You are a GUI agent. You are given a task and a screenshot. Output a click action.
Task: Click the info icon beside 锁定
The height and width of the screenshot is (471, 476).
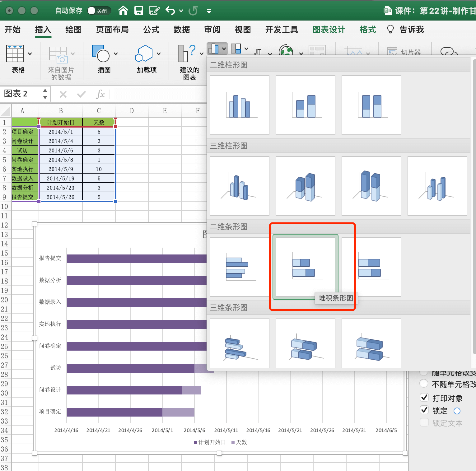coord(457,411)
